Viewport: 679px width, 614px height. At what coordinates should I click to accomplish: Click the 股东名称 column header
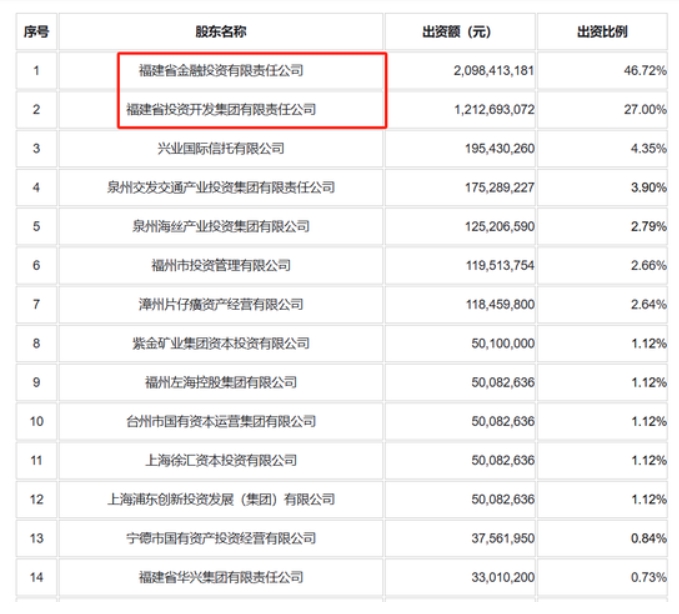221,32
